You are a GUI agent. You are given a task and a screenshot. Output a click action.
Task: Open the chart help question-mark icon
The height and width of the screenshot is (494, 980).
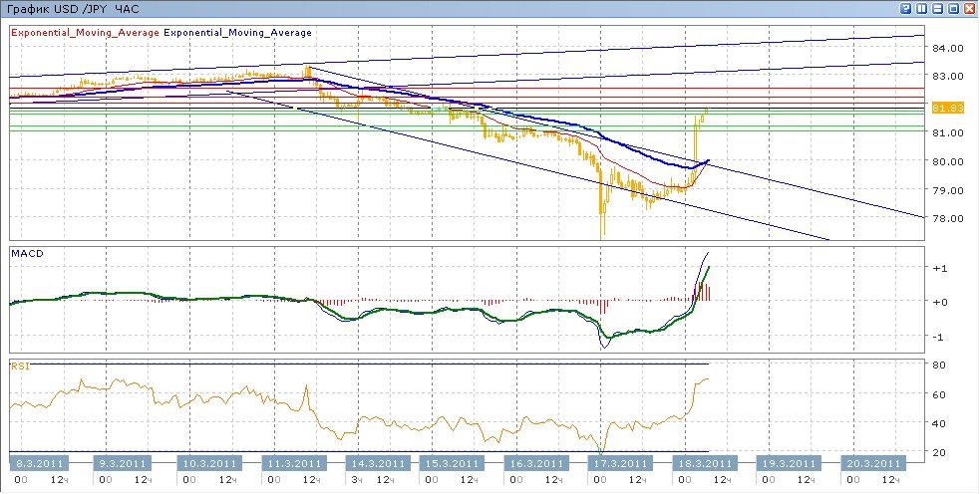(x=906, y=8)
